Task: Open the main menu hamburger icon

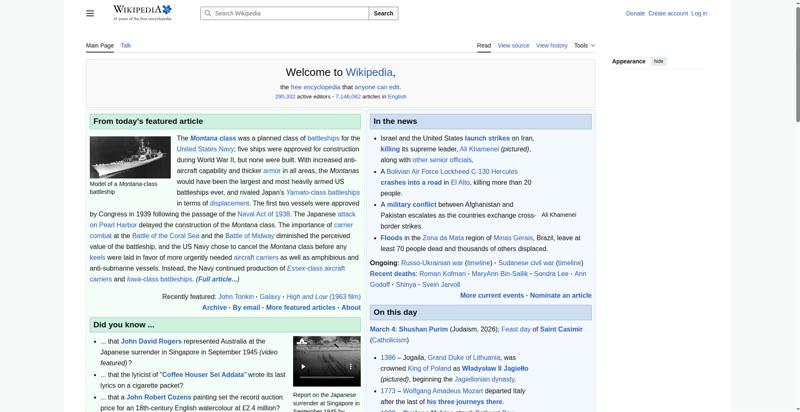Action: (90, 13)
